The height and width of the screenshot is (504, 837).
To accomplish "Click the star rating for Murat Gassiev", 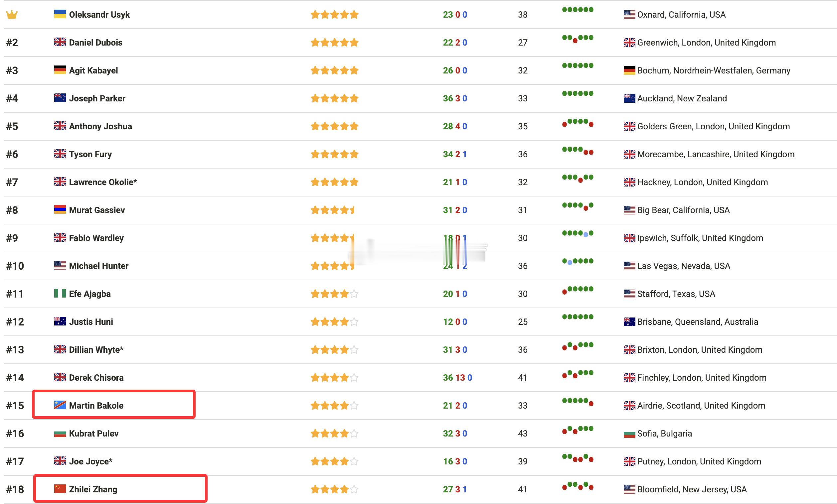I will pos(333,210).
